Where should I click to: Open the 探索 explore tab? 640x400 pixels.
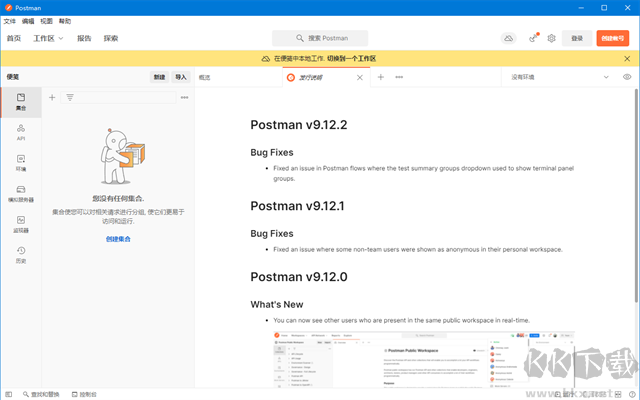click(x=111, y=38)
